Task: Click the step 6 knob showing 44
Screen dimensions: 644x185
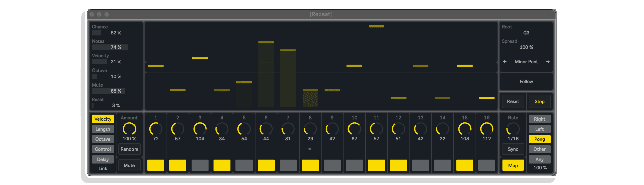Action: [x=266, y=129]
